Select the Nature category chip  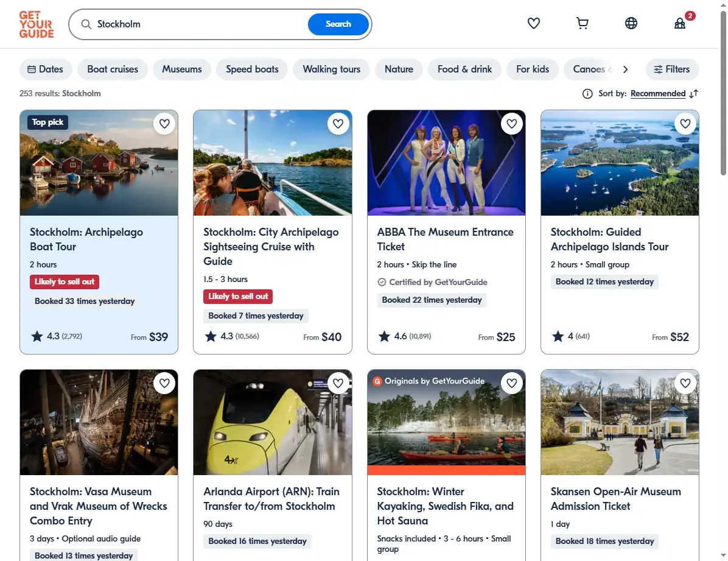399,69
